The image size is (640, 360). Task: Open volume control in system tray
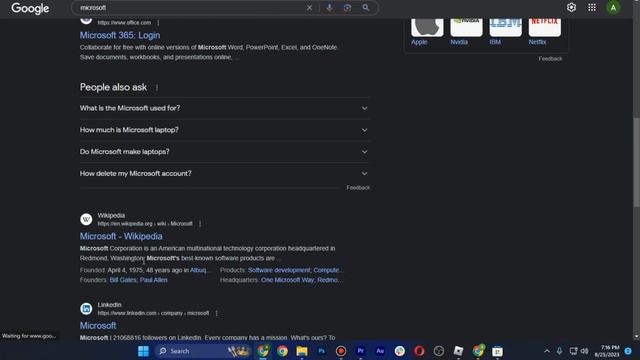[584, 351]
